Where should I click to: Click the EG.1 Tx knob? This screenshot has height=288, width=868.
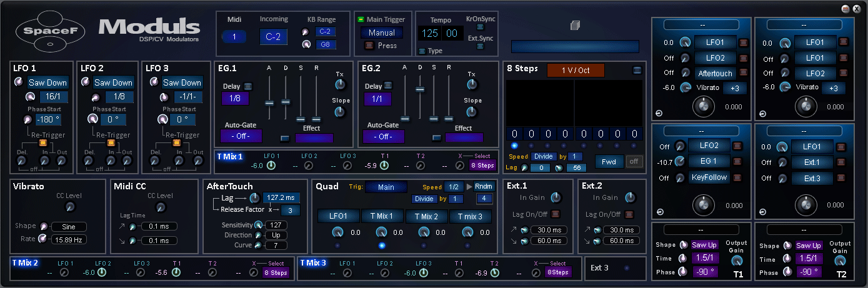(x=341, y=86)
